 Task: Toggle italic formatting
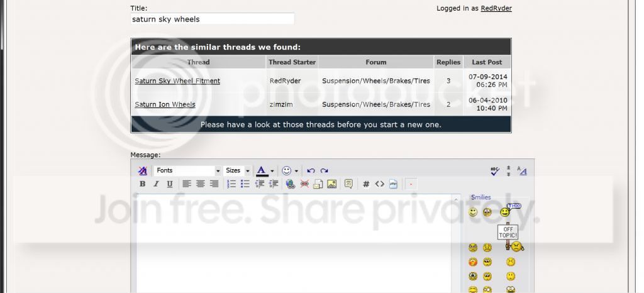coord(156,184)
